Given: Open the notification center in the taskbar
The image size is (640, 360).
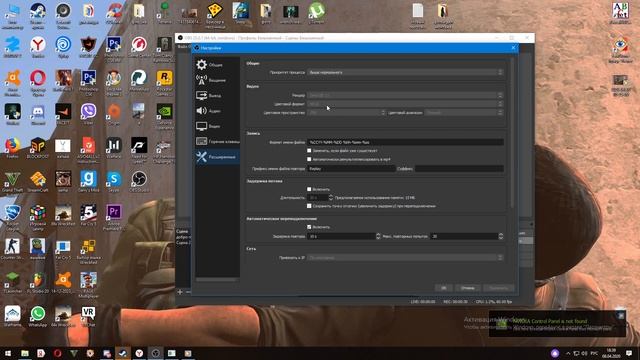Looking at the screenshot, I should [x=629, y=353].
